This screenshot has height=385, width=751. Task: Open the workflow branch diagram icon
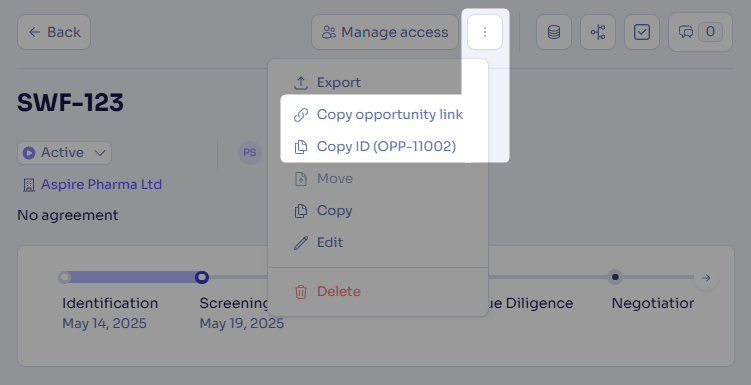coord(598,32)
